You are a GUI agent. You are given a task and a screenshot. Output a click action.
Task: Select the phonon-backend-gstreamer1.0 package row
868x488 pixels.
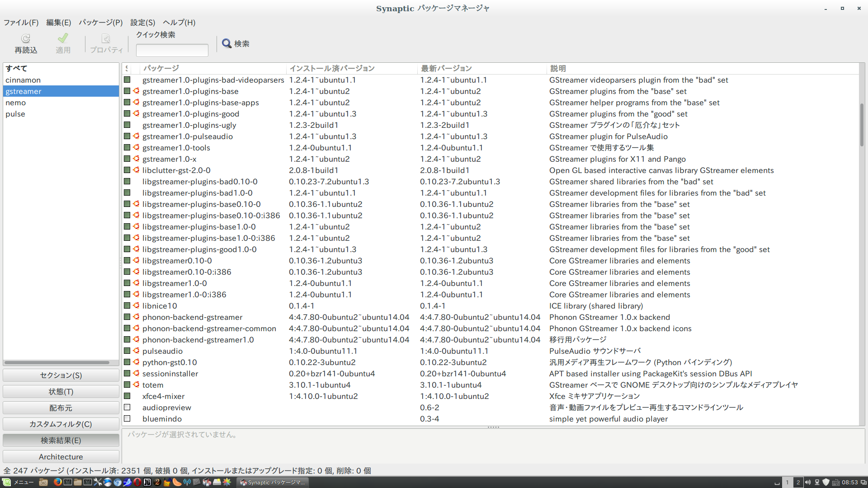[490, 339]
